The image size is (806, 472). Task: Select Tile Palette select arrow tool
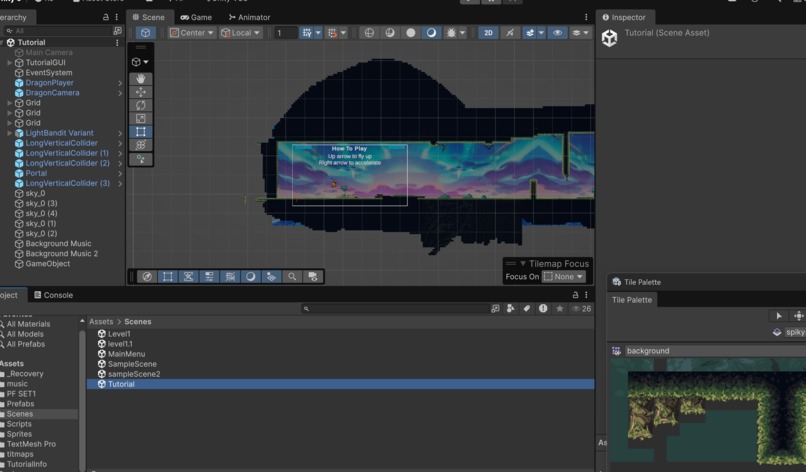click(x=779, y=316)
